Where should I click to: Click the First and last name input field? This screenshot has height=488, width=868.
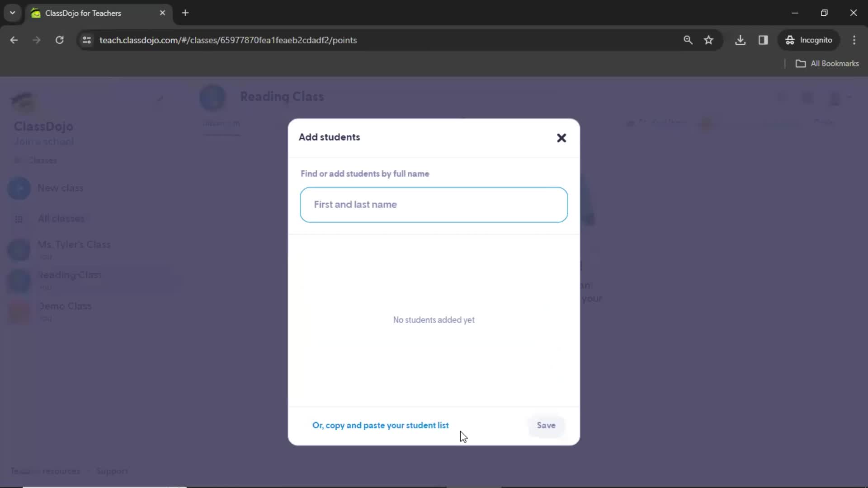click(x=434, y=204)
